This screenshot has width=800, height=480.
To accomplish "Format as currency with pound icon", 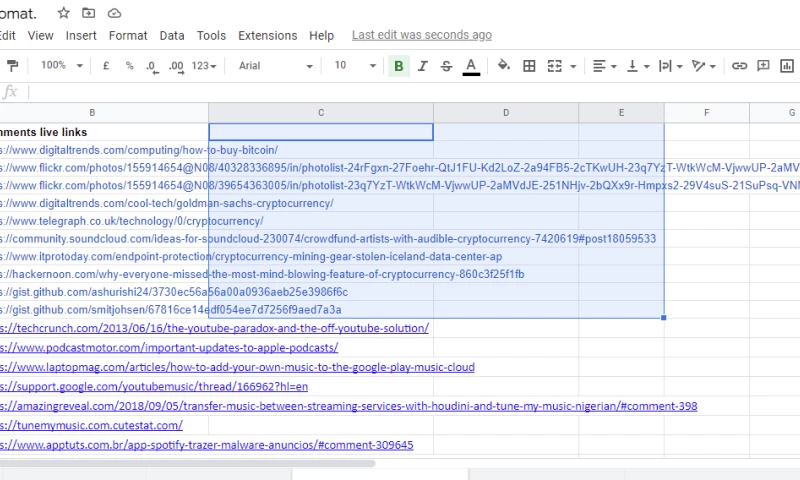I will [x=106, y=66].
